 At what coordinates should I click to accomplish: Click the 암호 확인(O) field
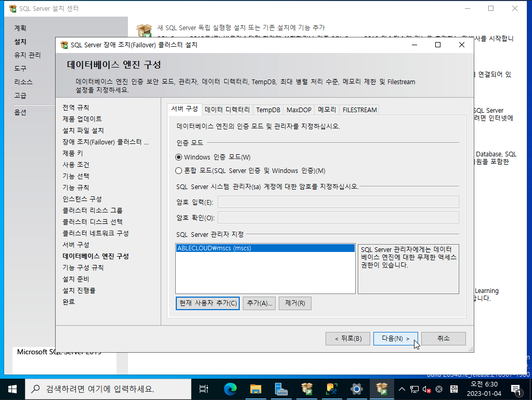point(338,218)
